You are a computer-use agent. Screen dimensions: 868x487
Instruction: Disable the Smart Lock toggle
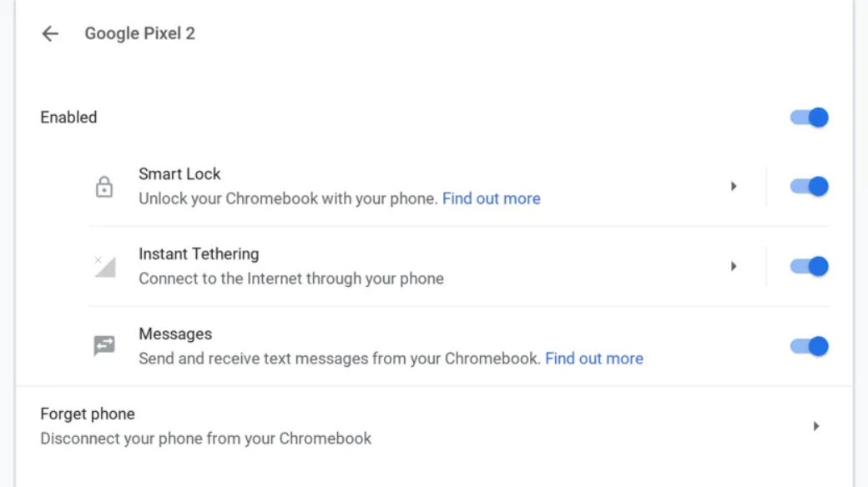[x=809, y=187]
